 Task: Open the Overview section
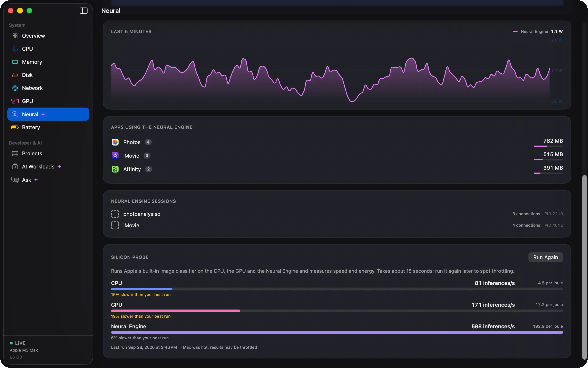click(x=48, y=36)
